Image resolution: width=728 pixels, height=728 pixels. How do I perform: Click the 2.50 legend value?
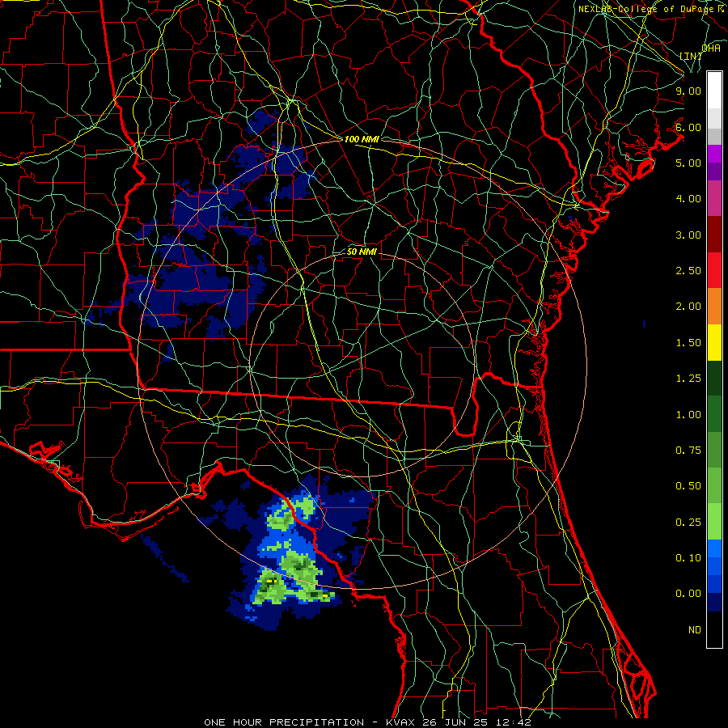point(688,271)
